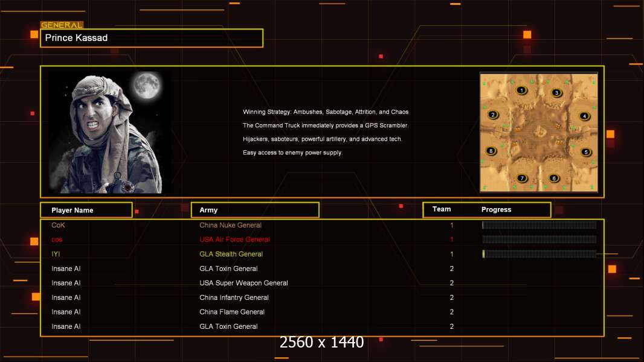Click China Nuke General army entry
This screenshot has width=644, height=362.
pos(230,225)
